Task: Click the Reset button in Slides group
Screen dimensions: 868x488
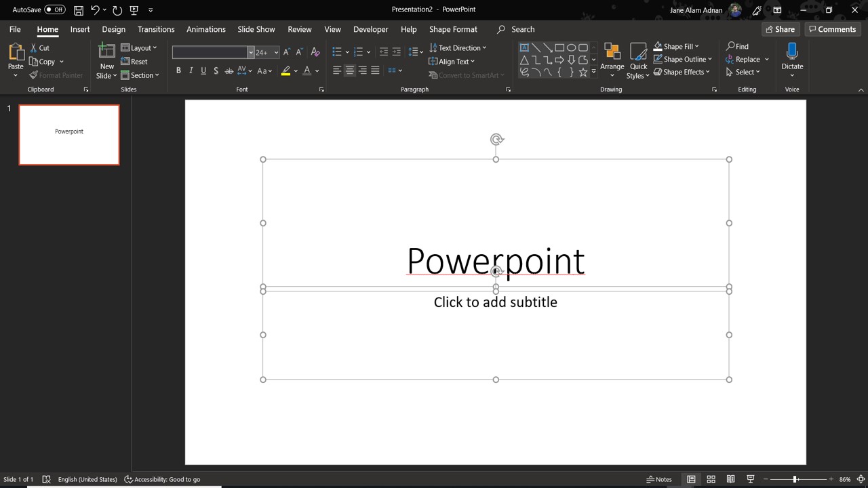Action: click(136, 61)
